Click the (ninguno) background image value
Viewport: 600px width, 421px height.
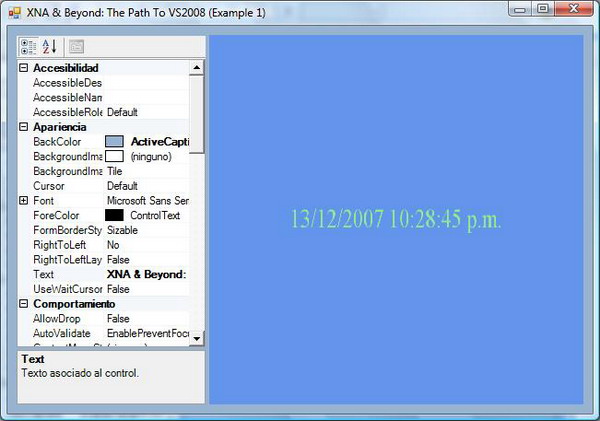pyautogui.click(x=151, y=157)
